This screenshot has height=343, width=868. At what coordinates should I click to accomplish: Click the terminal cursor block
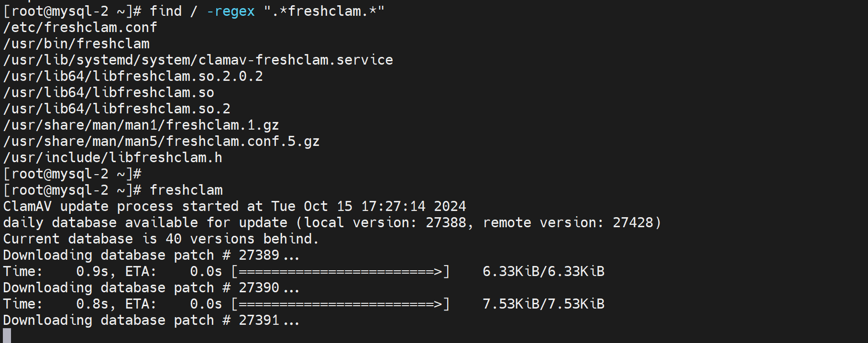[7, 335]
